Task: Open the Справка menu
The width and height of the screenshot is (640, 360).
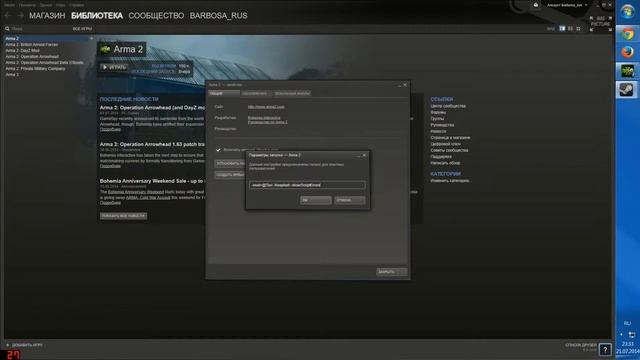Action: 76,5
